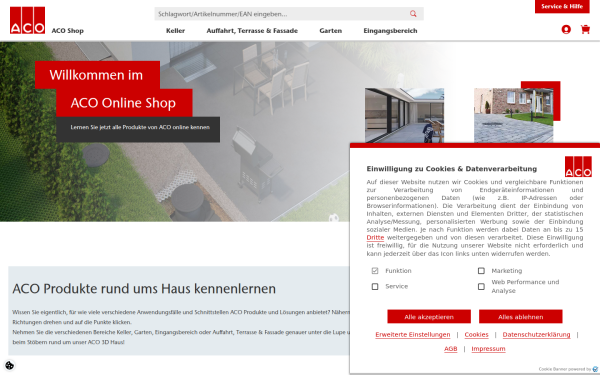
Task: Click 'ACO Produkte rund ums Haus kennenlernen' heading
Action: 144,289
